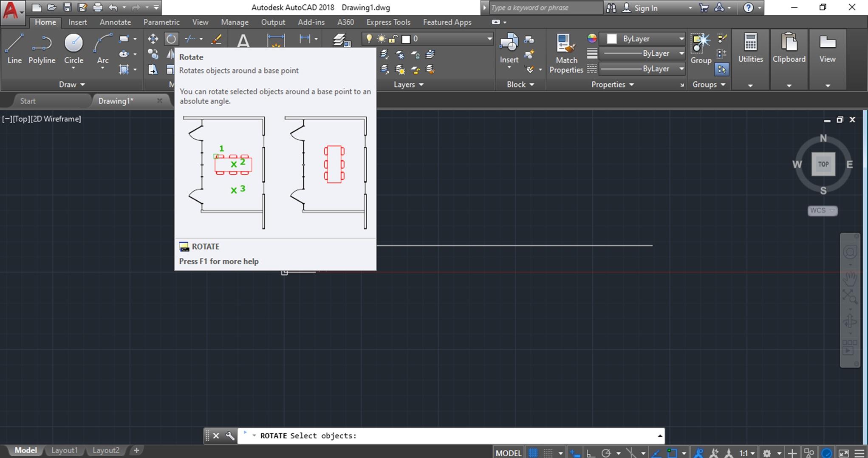
Task: Toggle Clean Screen in status bar
Action: tap(844, 453)
